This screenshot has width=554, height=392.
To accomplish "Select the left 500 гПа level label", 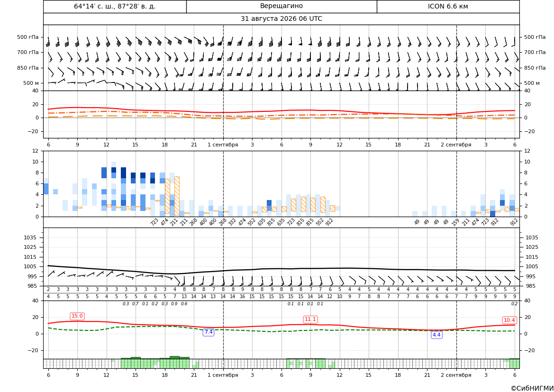I will (x=28, y=37).
